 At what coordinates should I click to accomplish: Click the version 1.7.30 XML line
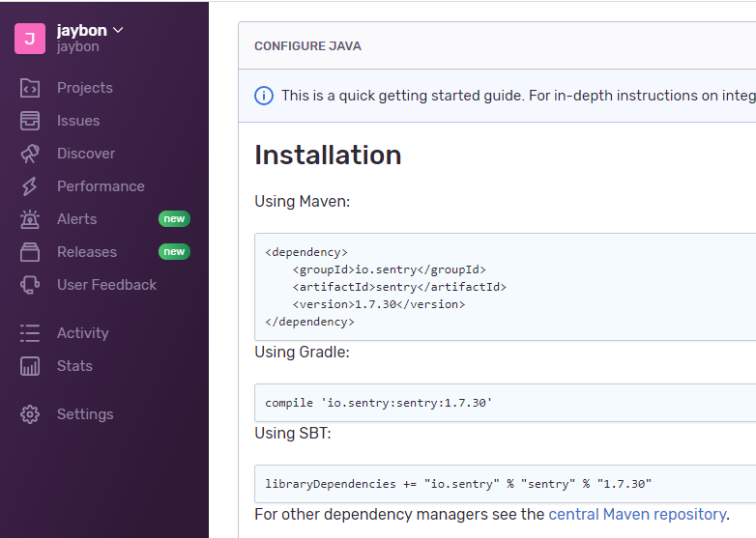pos(378,304)
